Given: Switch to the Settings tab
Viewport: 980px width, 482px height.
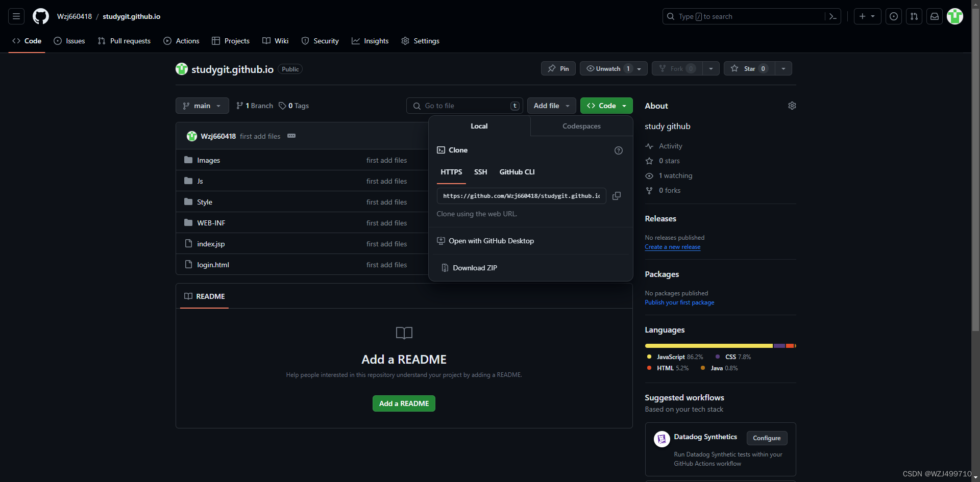Looking at the screenshot, I should point(420,41).
